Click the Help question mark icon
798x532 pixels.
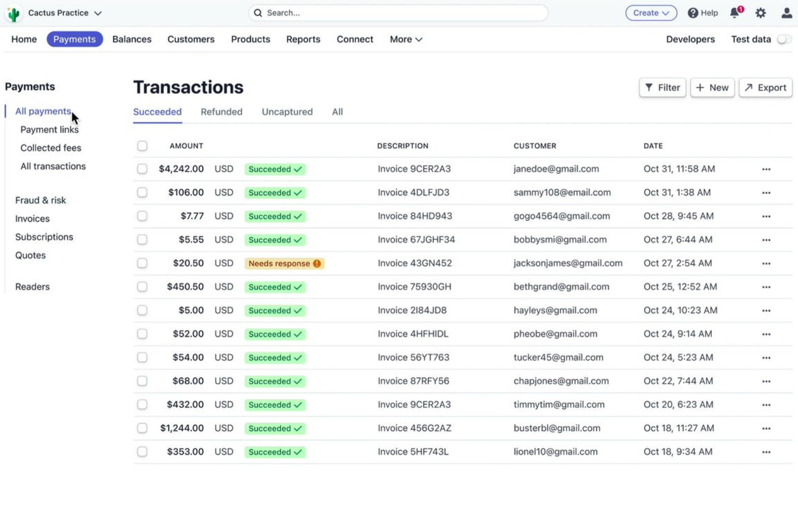(693, 13)
